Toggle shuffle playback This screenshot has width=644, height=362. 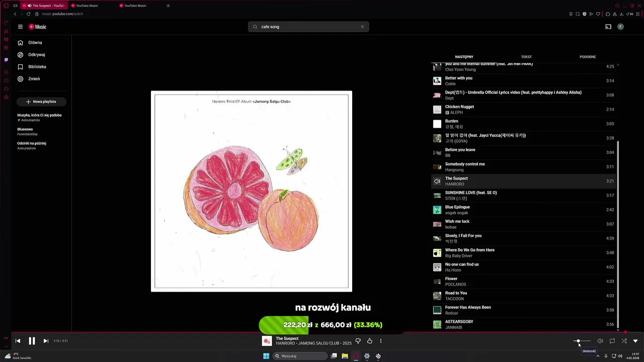pos(624,341)
